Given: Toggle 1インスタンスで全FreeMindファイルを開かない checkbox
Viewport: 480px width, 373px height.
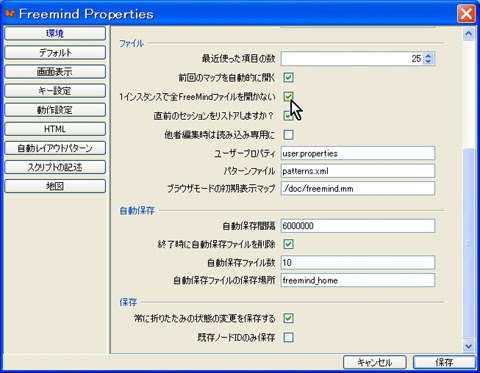Looking at the screenshot, I should coord(288,97).
